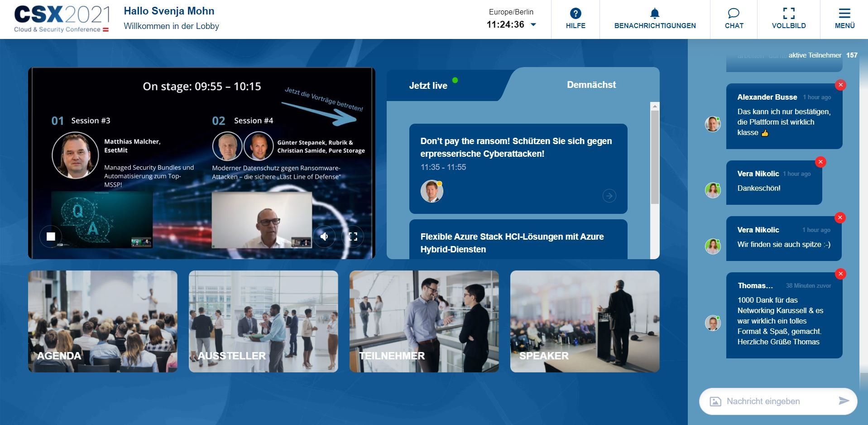Open arrow on Don't pay the ransom session
Viewport: 868px width, 425px height.
tap(609, 196)
